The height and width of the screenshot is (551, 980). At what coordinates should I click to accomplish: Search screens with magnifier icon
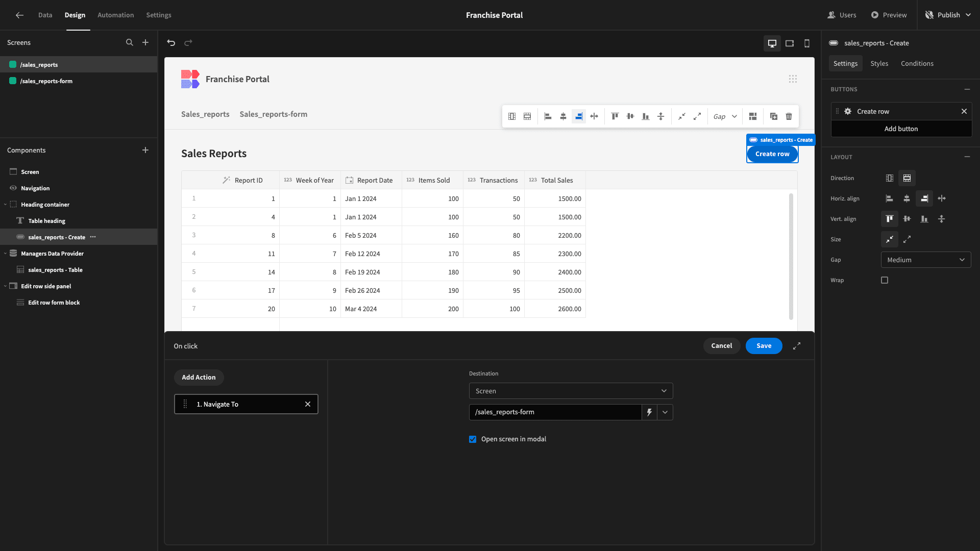click(130, 42)
